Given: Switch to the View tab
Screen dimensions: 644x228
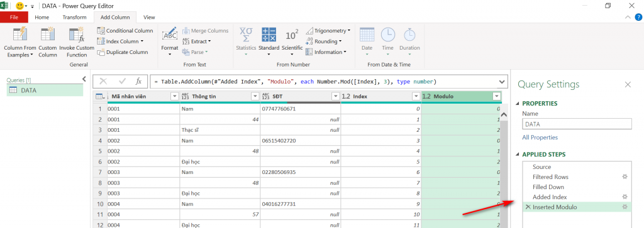Looking at the screenshot, I should click(149, 17).
